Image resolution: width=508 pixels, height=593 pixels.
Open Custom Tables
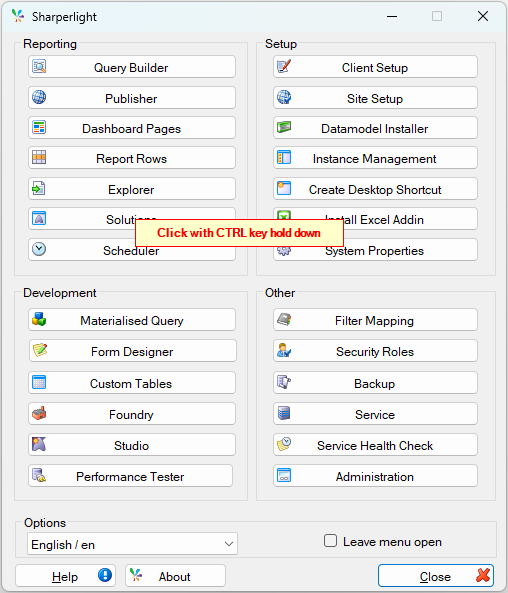[132, 383]
